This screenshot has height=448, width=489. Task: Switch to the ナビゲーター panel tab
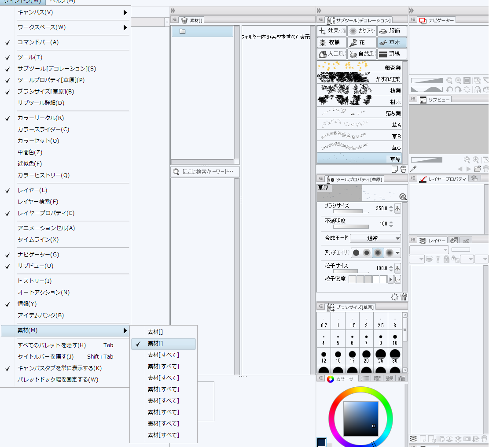tap(437, 20)
